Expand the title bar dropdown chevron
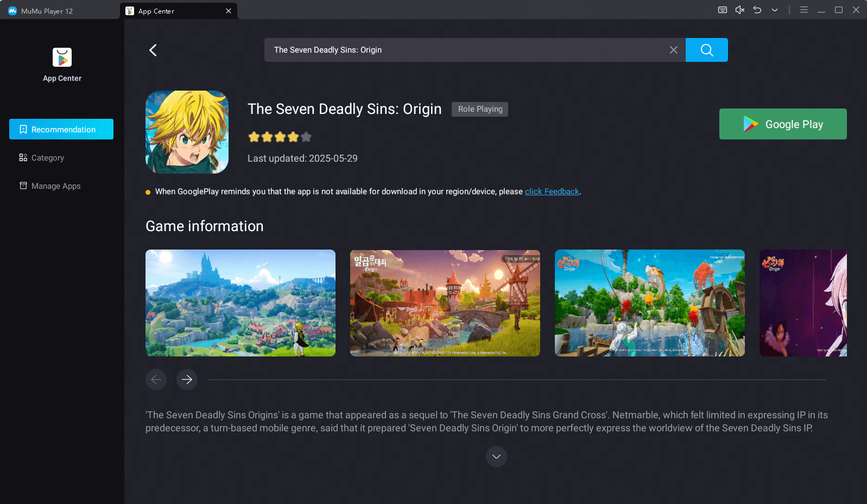Viewport: 867px width, 504px height. tap(774, 10)
